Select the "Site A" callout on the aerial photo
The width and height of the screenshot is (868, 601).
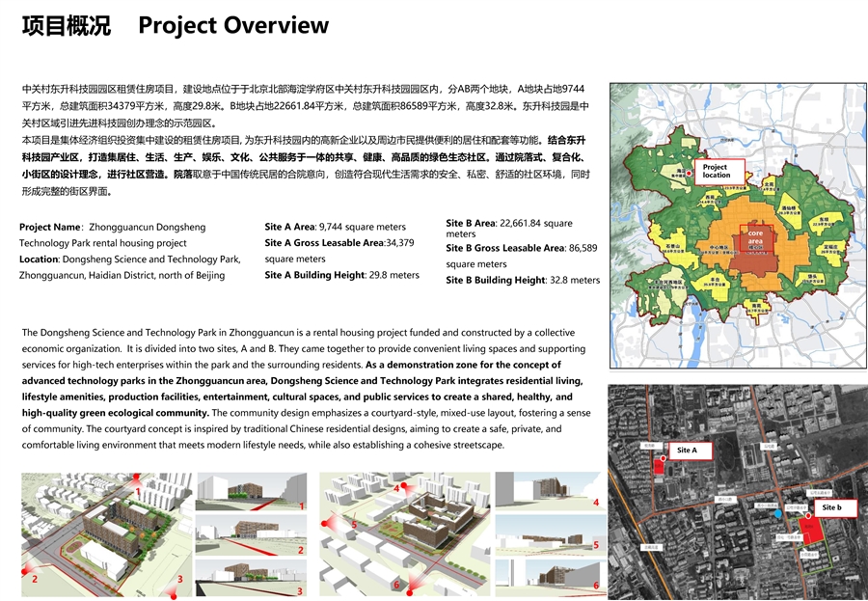pos(690,451)
